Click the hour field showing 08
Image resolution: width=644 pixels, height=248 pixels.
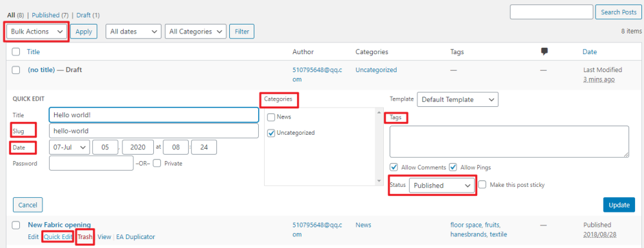(x=176, y=148)
